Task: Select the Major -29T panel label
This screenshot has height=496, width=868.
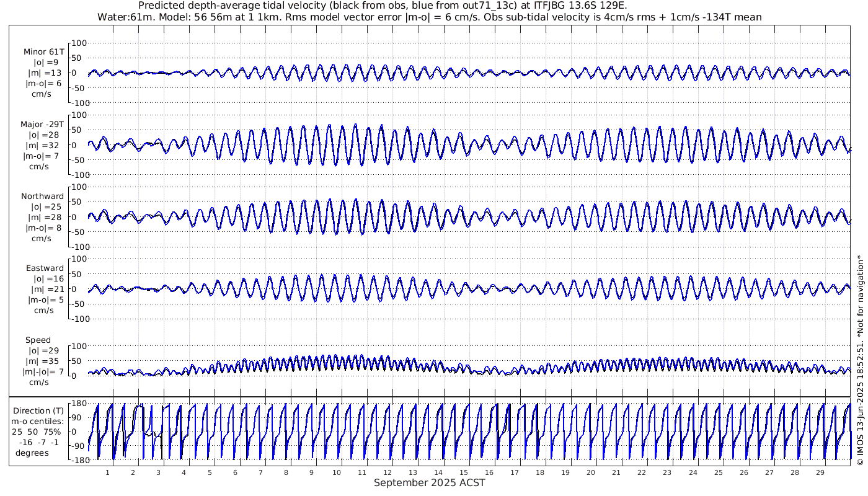Action: point(42,124)
